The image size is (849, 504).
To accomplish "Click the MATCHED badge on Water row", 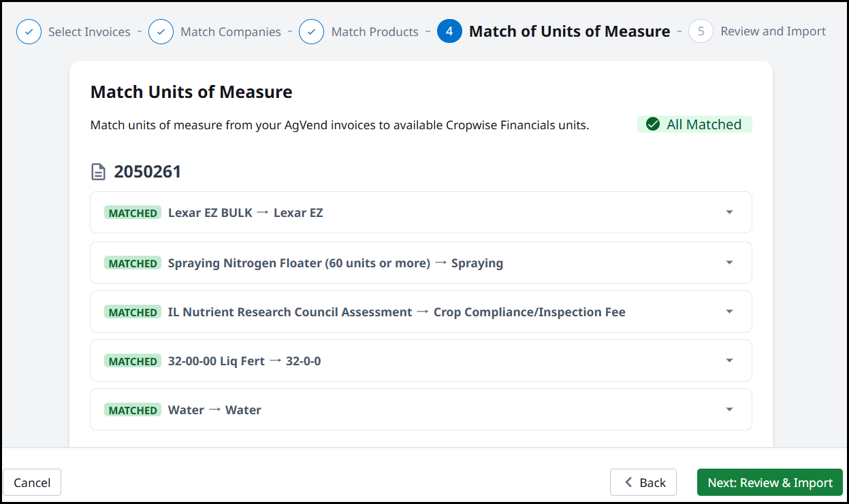I will click(x=133, y=410).
